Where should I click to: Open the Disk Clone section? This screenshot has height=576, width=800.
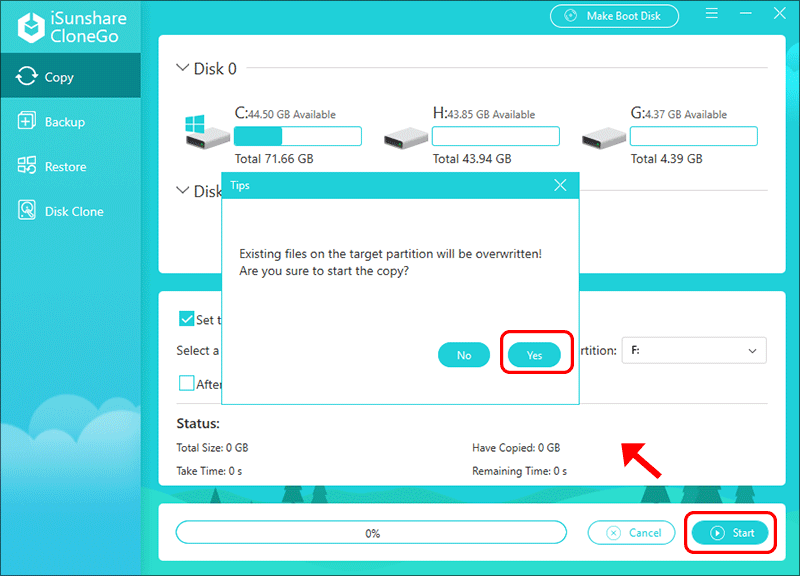click(70, 211)
